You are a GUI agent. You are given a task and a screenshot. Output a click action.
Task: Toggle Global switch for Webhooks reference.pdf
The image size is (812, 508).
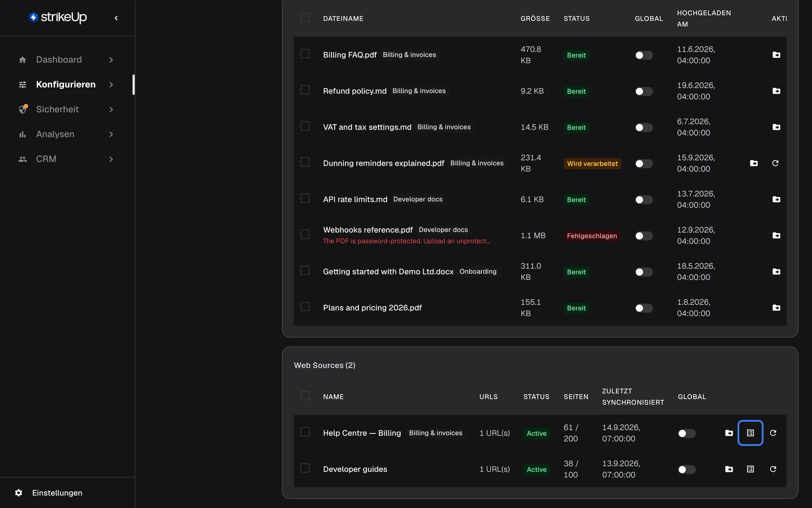tap(644, 236)
